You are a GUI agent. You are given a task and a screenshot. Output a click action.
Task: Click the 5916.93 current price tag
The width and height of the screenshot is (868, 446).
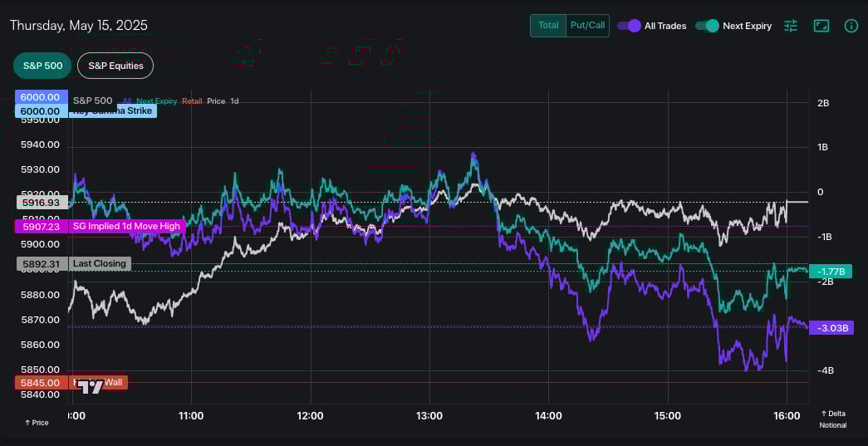click(x=42, y=203)
